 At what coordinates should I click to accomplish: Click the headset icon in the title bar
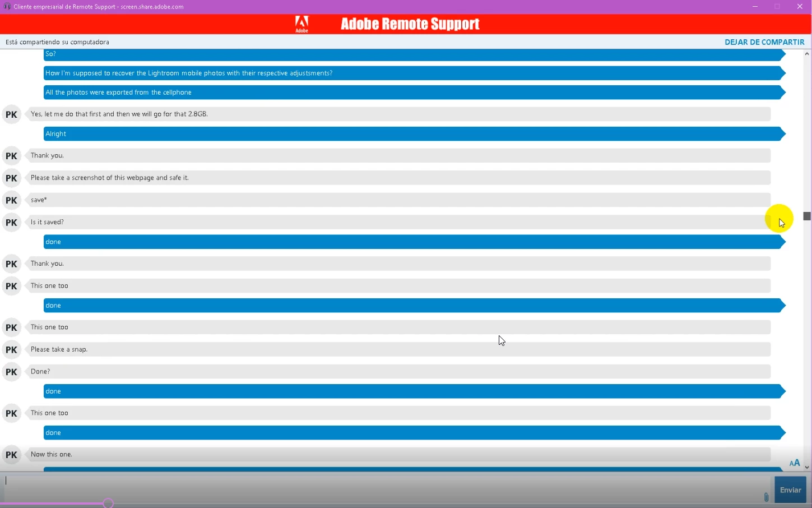[x=7, y=7]
